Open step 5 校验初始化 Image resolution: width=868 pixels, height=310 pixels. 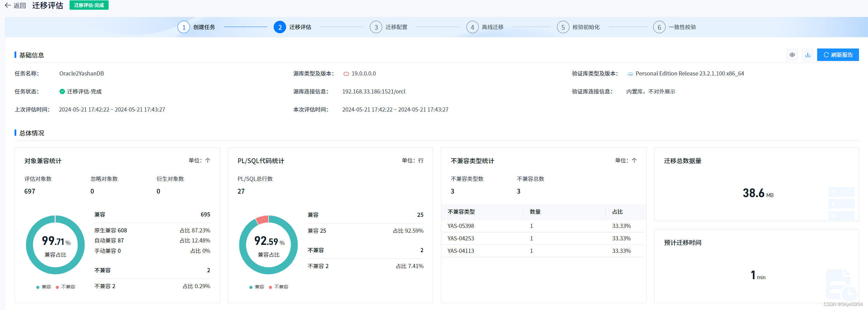click(578, 27)
